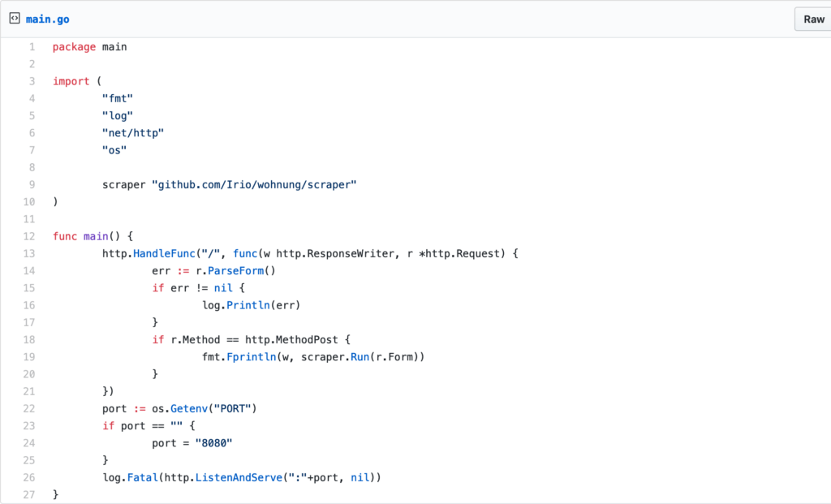Click the "PORT" string on line 22
Image resolution: width=831 pixels, height=504 pixels.
point(231,408)
